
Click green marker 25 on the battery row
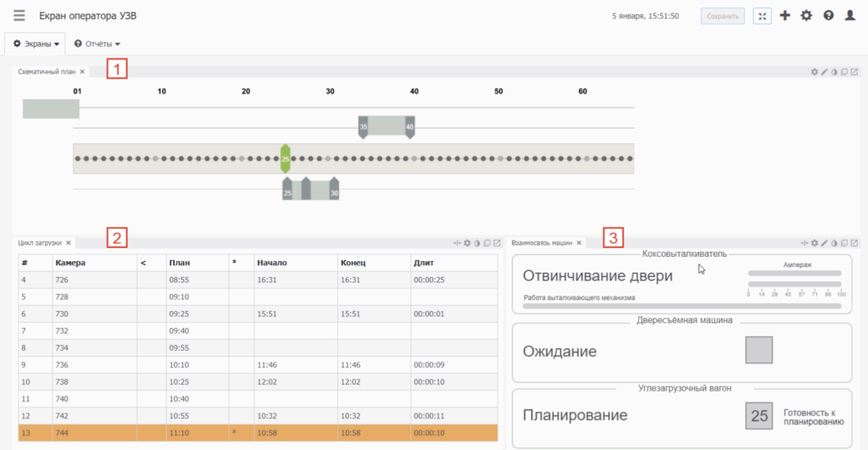[285, 158]
